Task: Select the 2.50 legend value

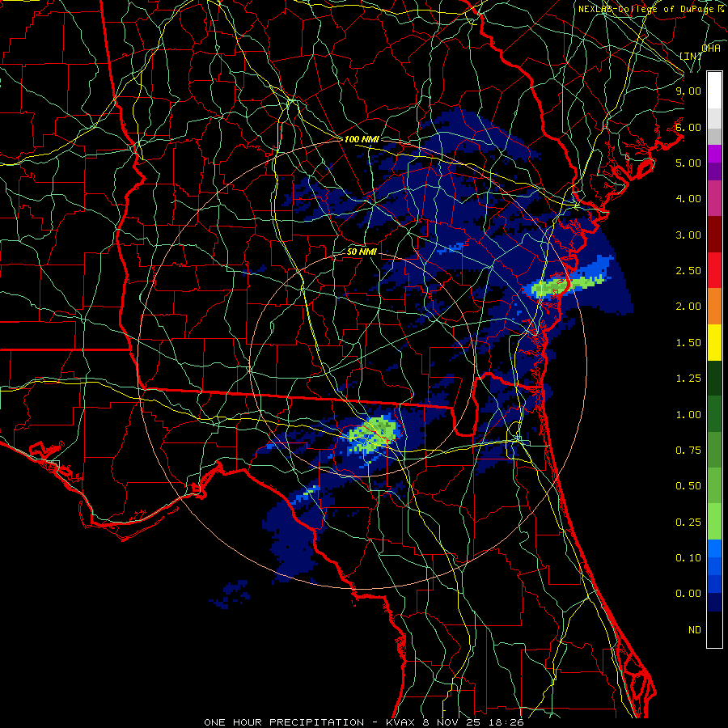Action: pos(688,271)
